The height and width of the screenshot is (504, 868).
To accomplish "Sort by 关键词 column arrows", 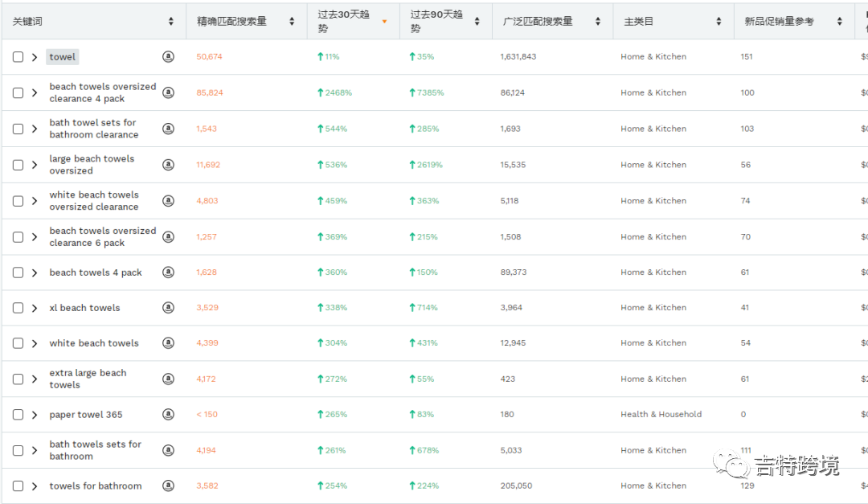I will [171, 21].
